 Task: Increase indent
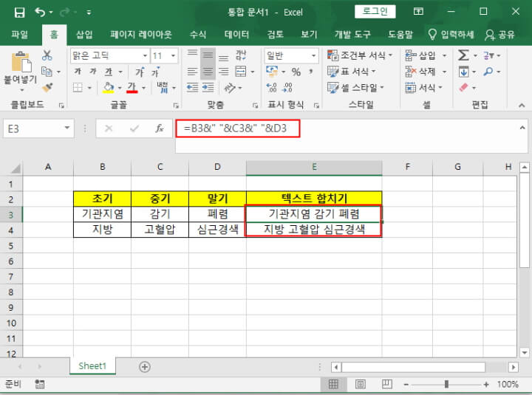pos(208,88)
